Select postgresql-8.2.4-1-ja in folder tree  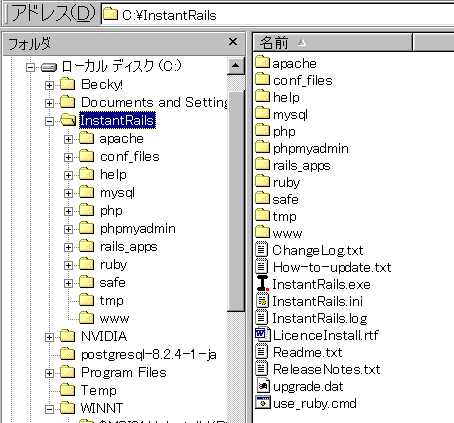click(x=149, y=354)
